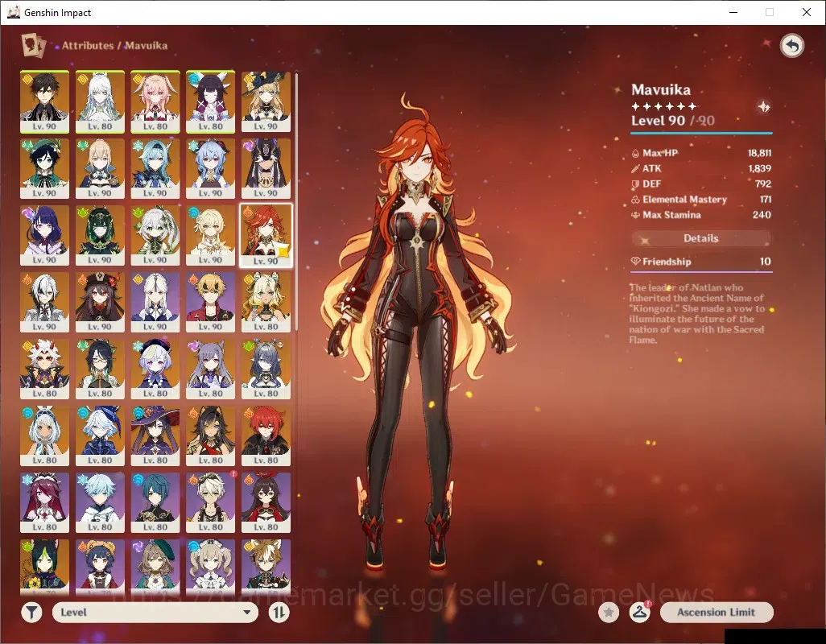Select the highlighted Mavuika portrait
826x644 pixels.
coord(266,235)
